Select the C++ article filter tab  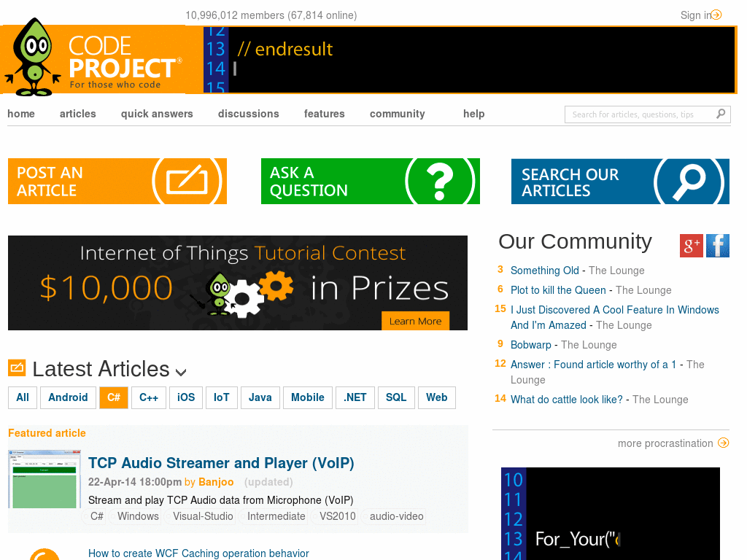[149, 397]
